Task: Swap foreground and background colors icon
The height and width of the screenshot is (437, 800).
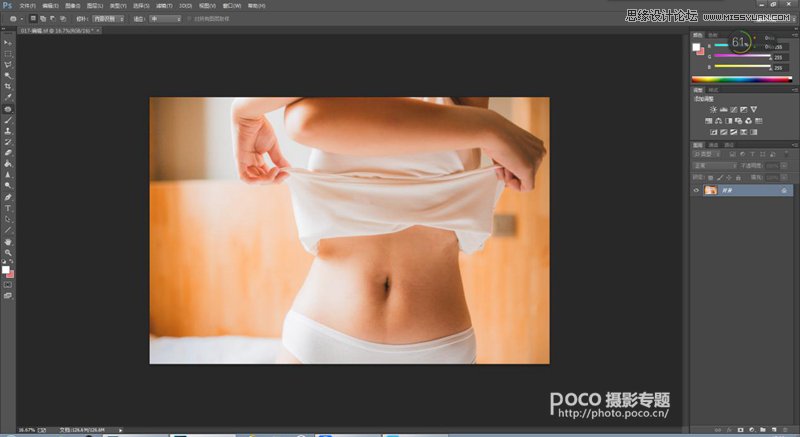Action: coord(12,262)
